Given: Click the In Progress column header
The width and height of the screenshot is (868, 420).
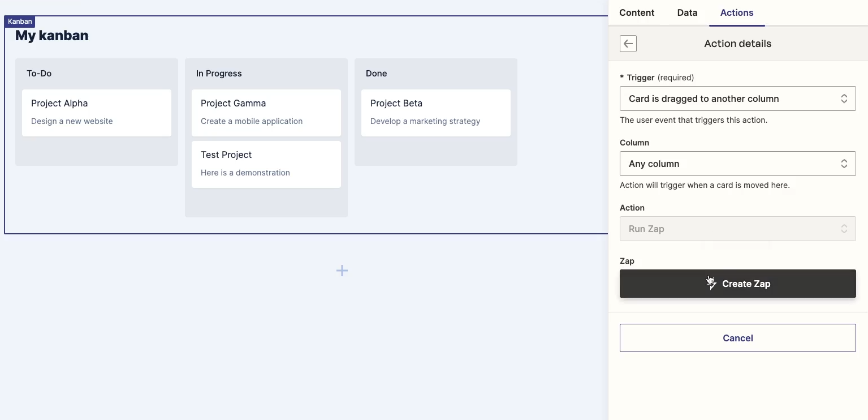Looking at the screenshot, I should pos(219,74).
